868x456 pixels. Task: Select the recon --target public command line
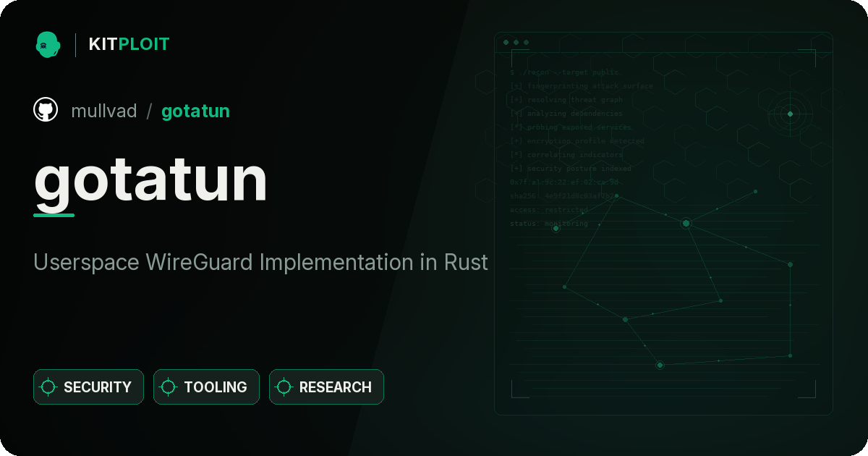(565, 72)
